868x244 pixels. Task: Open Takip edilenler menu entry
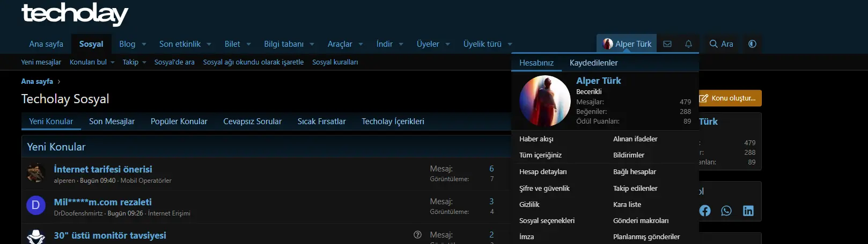(x=635, y=189)
